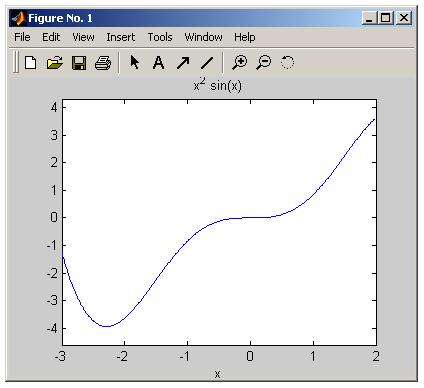Image resolution: width=424 pixels, height=388 pixels.
Task: Click the x-axis label 'x'
Action: tap(217, 374)
